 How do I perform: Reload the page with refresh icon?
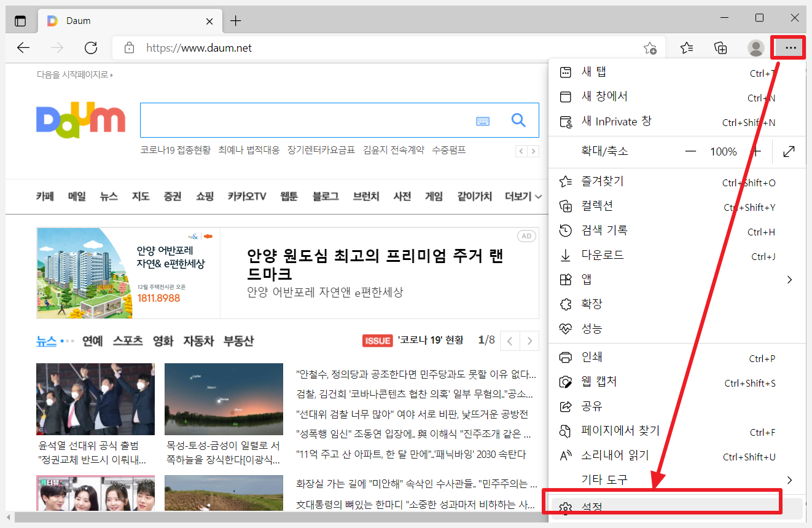click(x=91, y=48)
